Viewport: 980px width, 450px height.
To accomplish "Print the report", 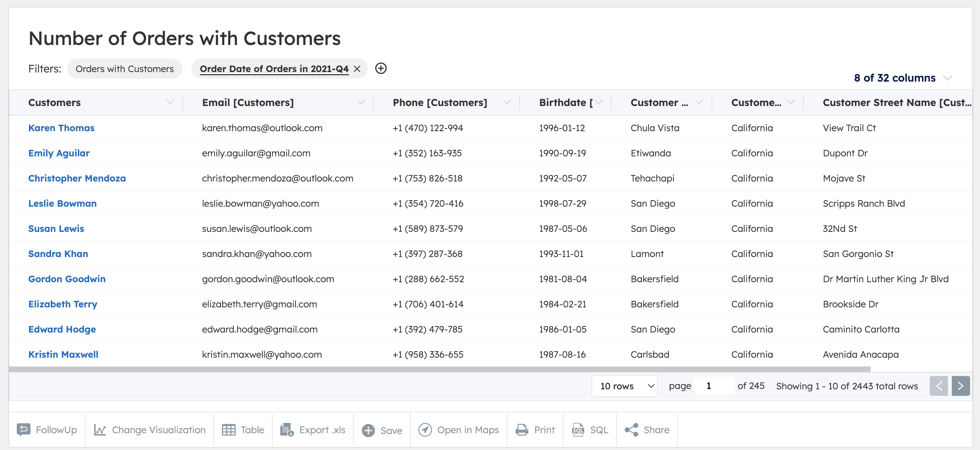I will [x=535, y=429].
